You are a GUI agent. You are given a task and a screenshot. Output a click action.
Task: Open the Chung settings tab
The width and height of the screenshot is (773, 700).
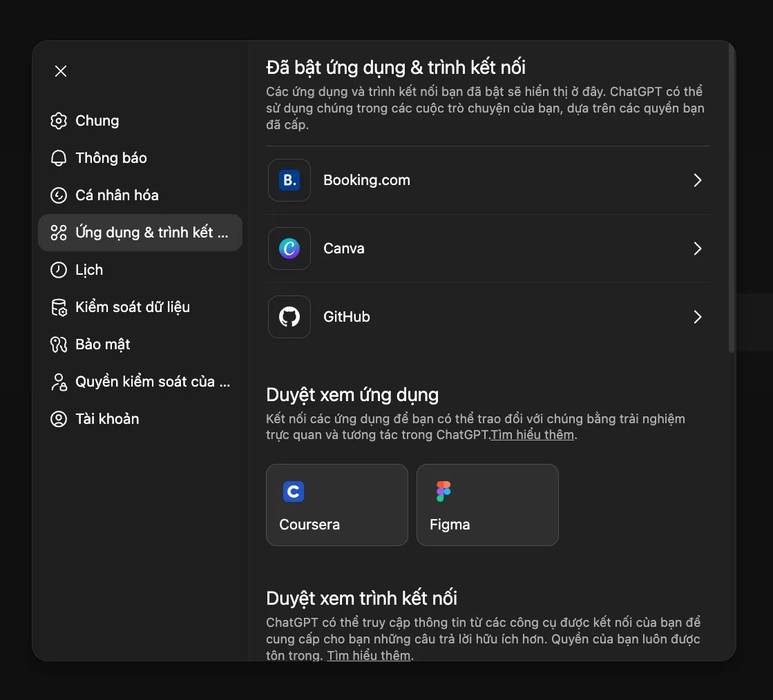tap(140, 121)
